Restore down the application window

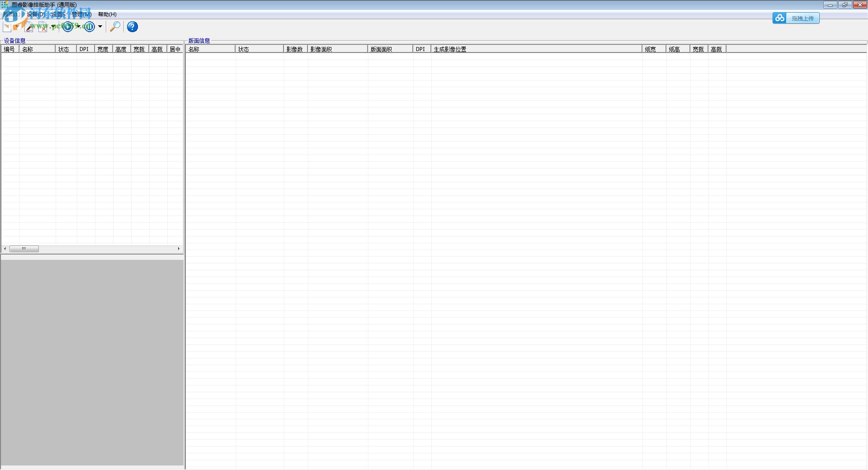coord(845,5)
